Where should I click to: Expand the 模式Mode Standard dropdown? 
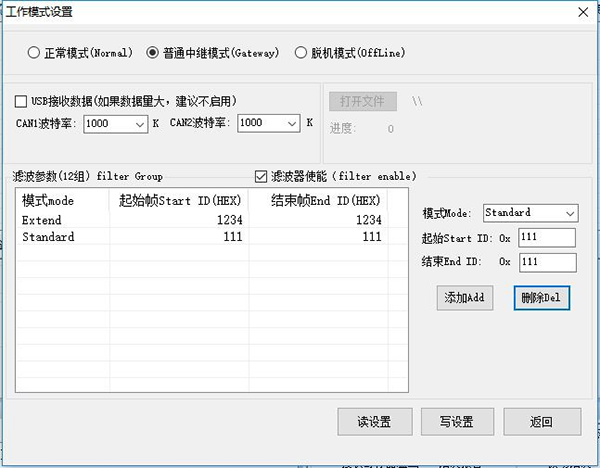tap(569, 213)
